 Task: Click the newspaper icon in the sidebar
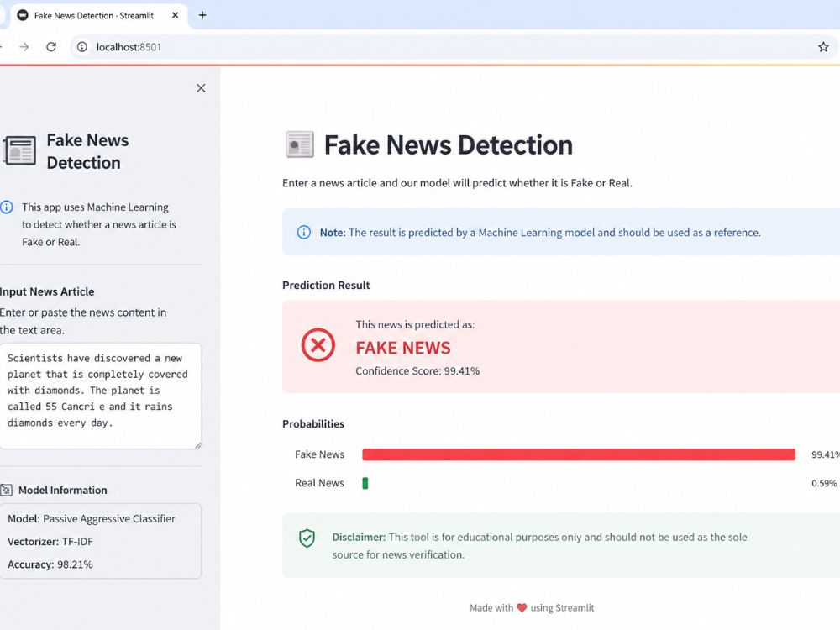[x=19, y=150]
